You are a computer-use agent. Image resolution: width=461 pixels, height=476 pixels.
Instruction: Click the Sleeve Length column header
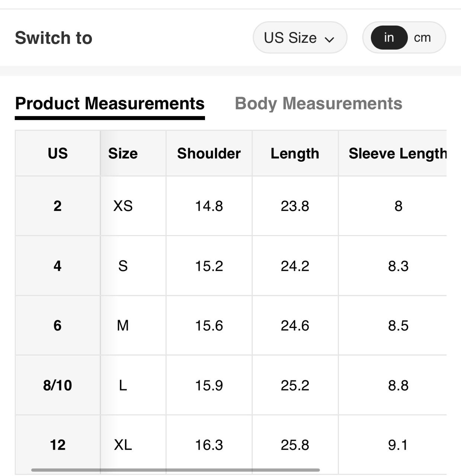397,154
